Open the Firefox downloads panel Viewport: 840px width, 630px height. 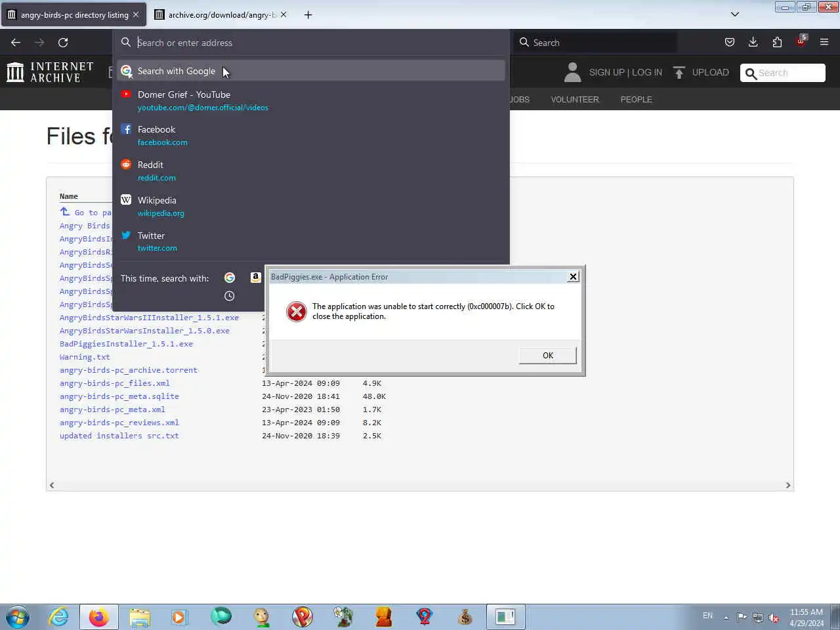click(753, 43)
